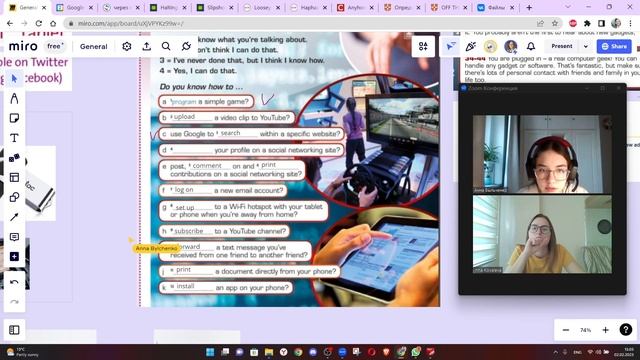Viewport: 640px width, 360px height.
Task: Open File Explorer from the taskbar
Action: (269, 352)
